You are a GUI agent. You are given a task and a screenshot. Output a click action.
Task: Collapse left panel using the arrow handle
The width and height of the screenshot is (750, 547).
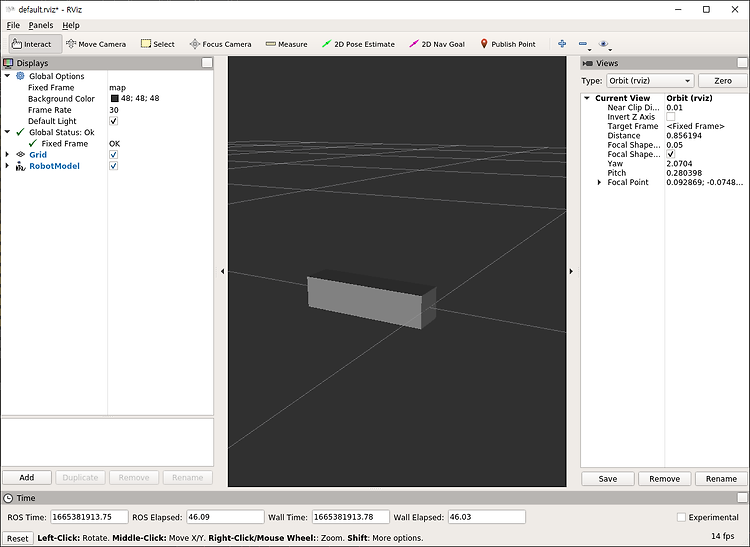(x=222, y=271)
